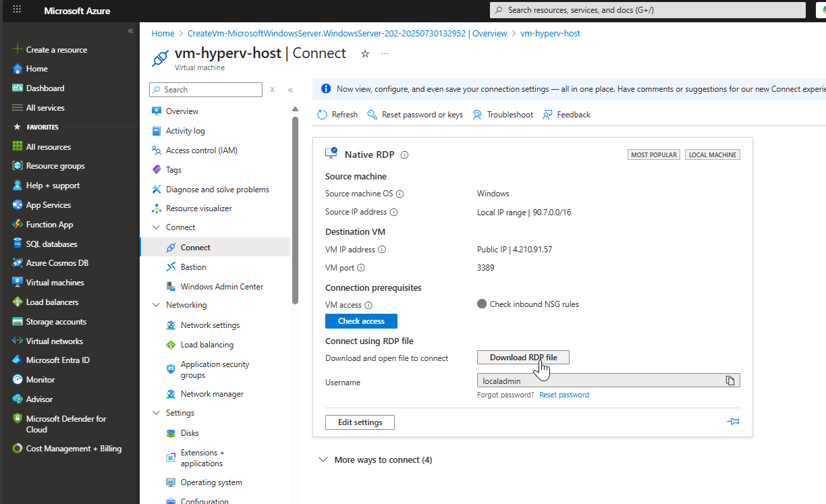Click the Create a resource plus icon
Image resolution: width=826 pixels, height=504 pixels.
18,49
